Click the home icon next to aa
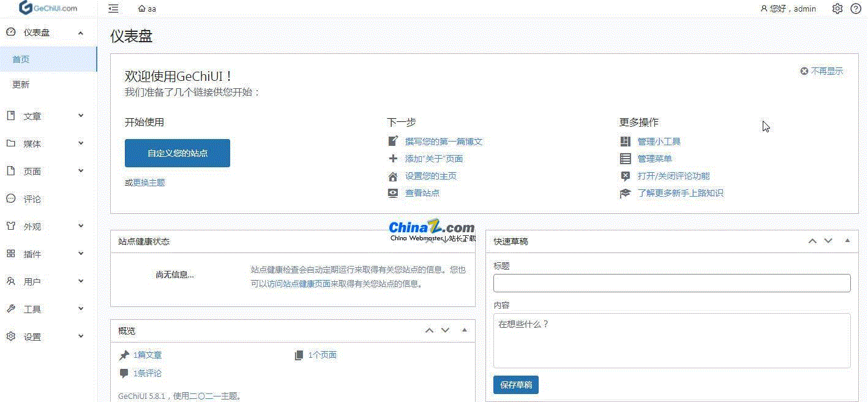The image size is (868, 402). tap(142, 9)
